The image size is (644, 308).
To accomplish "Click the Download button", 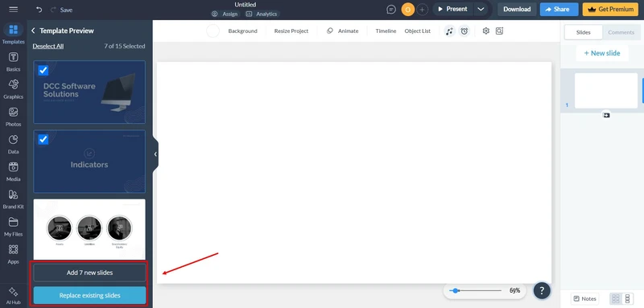I will tap(517, 9).
